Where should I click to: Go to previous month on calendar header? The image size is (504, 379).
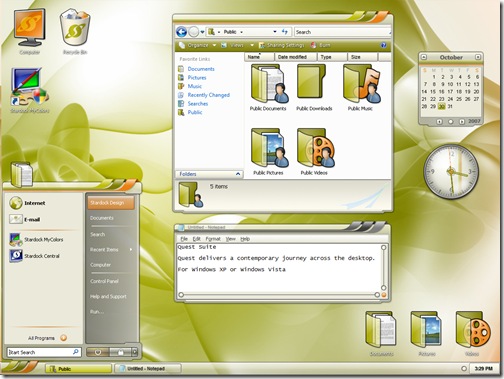pyautogui.click(x=424, y=57)
